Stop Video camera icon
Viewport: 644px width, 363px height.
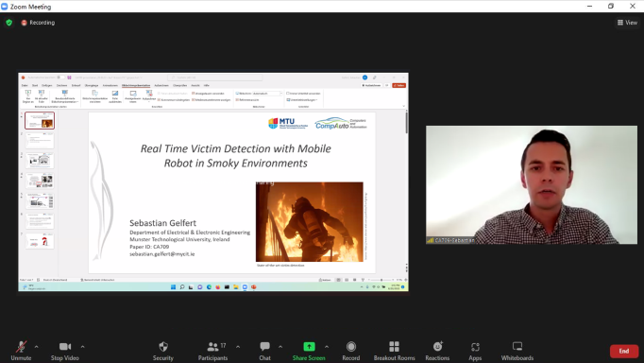[x=65, y=347]
